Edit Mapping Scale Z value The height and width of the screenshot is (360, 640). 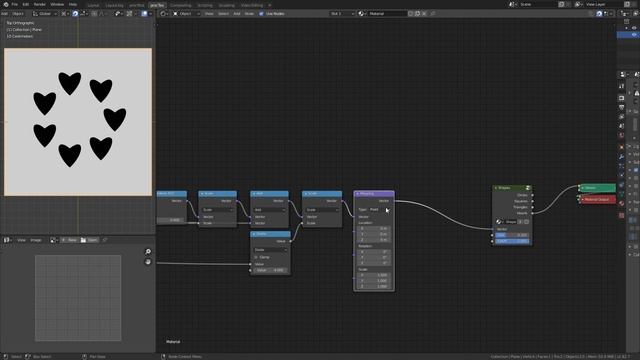point(373,287)
